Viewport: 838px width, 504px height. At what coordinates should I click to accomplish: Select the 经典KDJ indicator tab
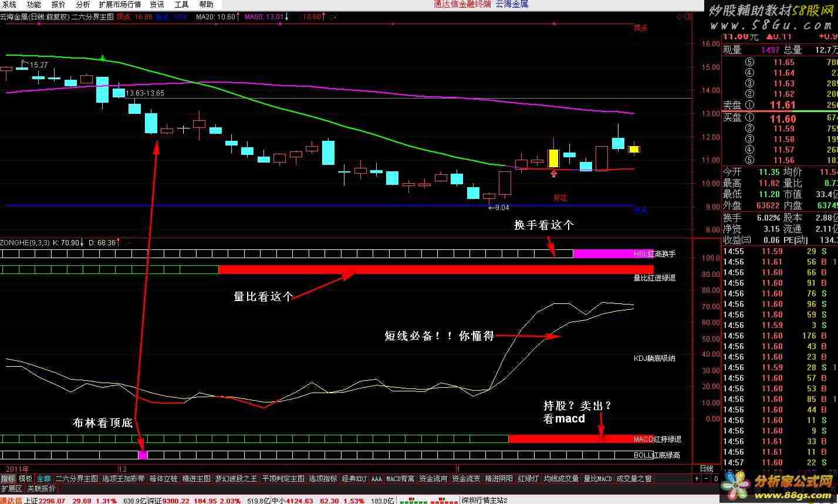coord(354,479)
